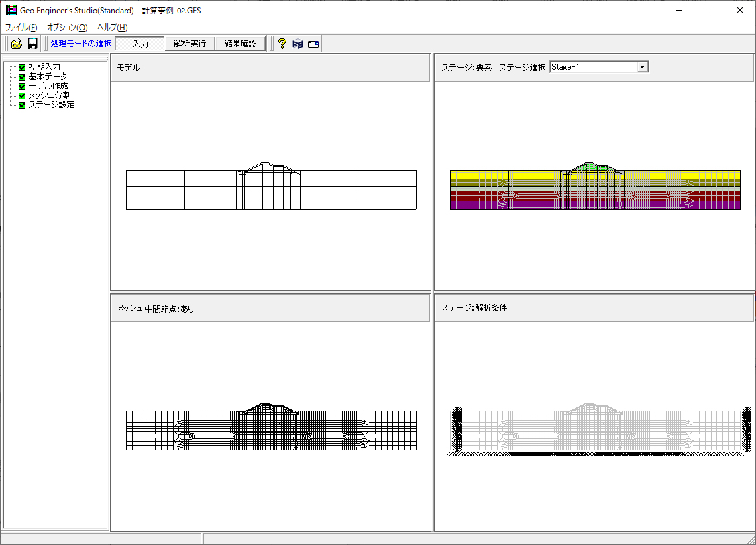Click the colored stage element mesh drawing
756x545 pixels.
click(595, 186)
